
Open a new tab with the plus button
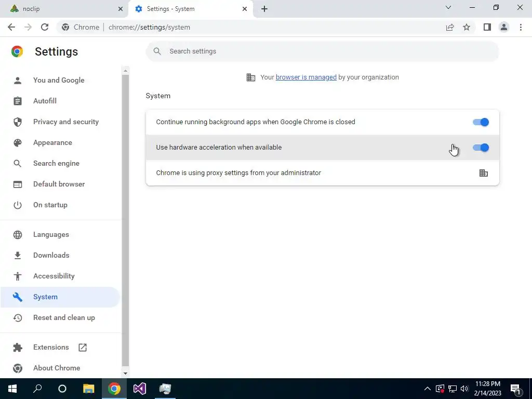[264, 9]
